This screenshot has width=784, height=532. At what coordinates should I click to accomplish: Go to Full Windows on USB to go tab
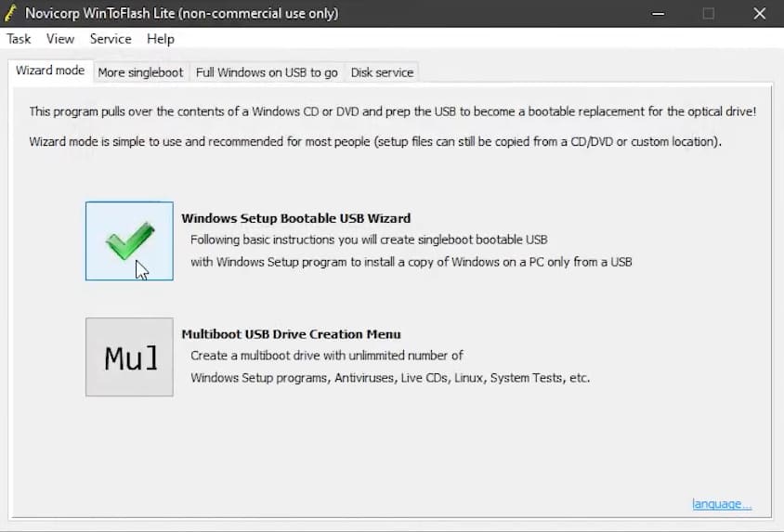tap(267, 72)
